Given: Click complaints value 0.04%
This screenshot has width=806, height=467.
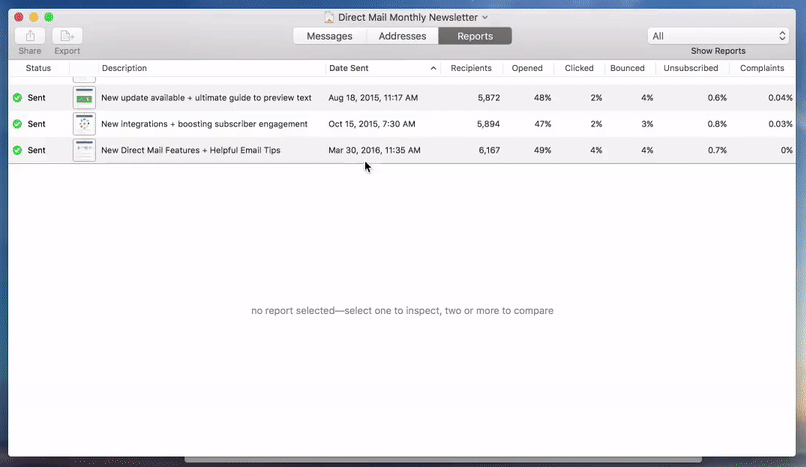Looking at the screenshot, I should (x=780, y=98).
